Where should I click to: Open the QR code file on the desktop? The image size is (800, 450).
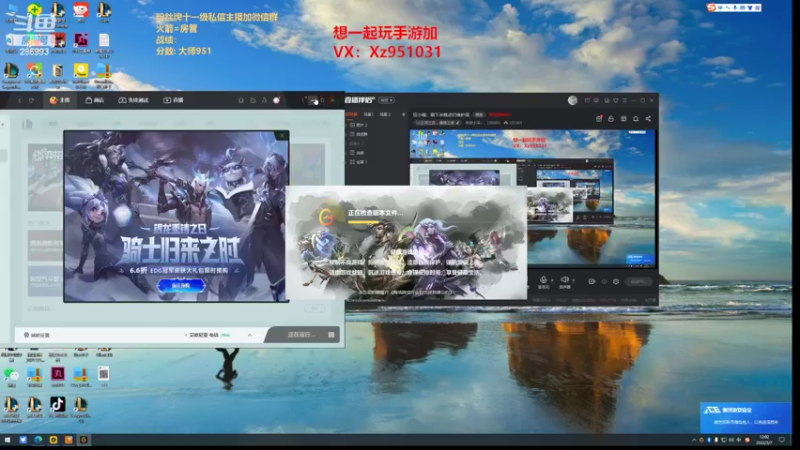tap(104, 377)
